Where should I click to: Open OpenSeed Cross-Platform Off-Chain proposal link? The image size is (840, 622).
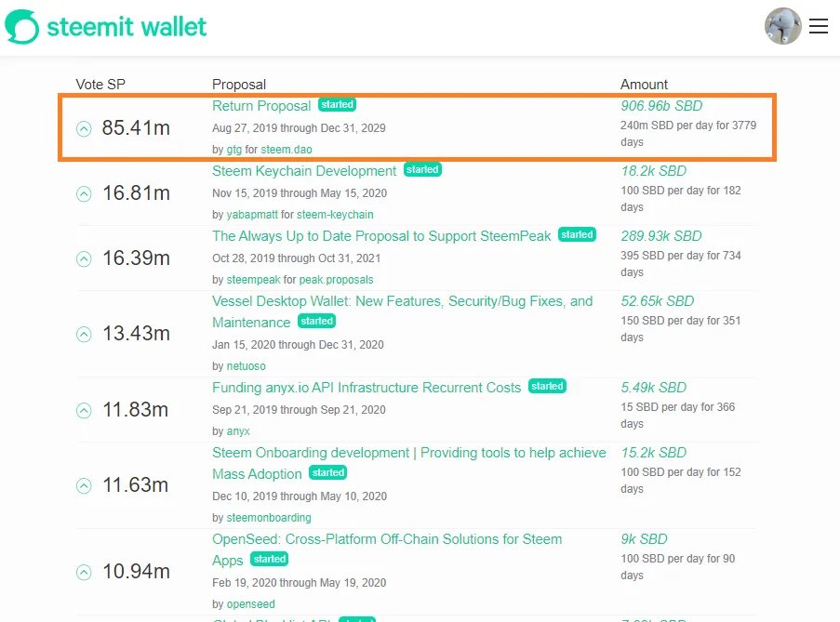[387, 549]
